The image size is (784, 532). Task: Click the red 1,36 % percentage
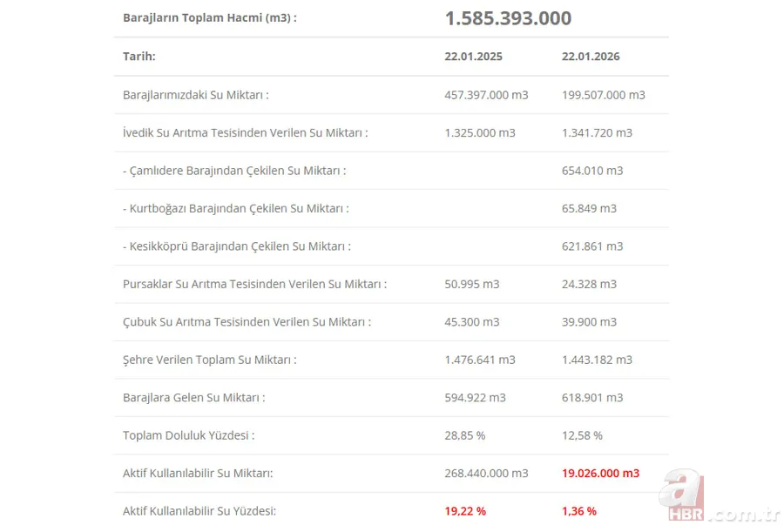point(579,511)
